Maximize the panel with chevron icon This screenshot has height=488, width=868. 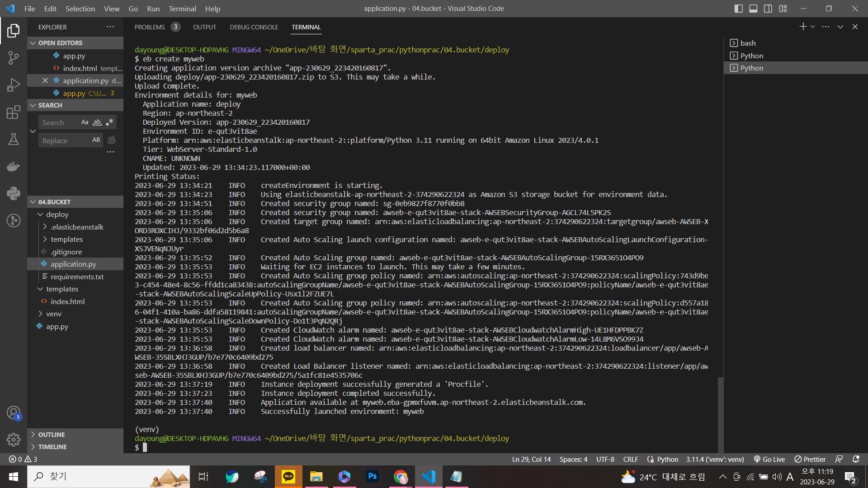[x=840, y=27]
